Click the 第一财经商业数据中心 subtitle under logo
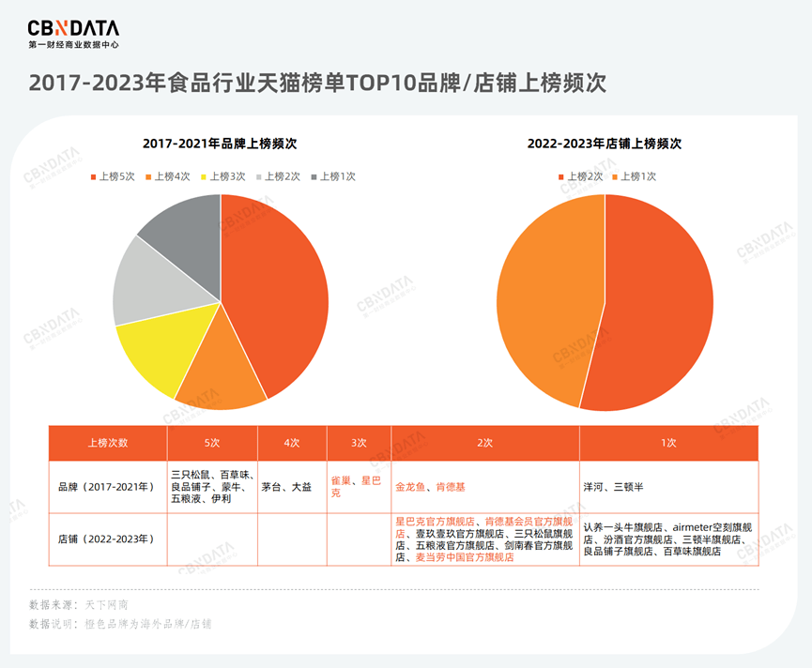The height and width of the screenshot is (668, 812). point(73,45)
